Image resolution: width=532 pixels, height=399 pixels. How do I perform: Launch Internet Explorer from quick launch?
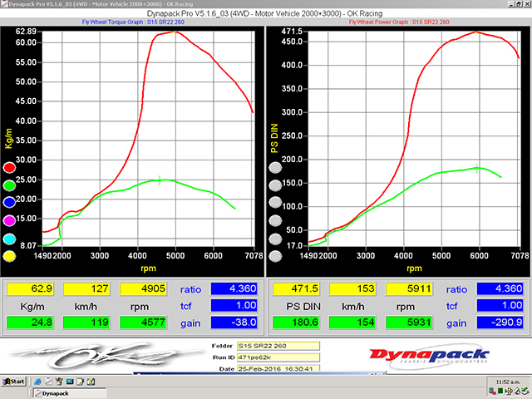(x=38, y=382)
